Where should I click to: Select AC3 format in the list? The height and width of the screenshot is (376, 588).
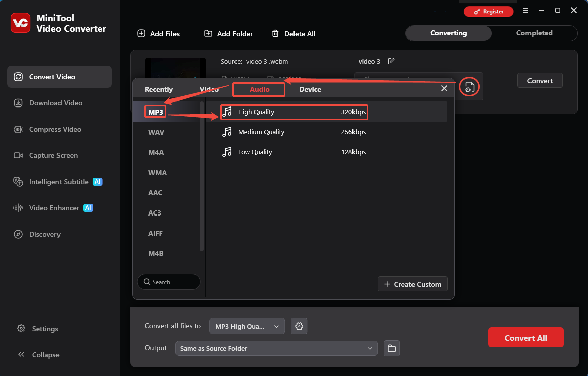[x=154, y=213]
